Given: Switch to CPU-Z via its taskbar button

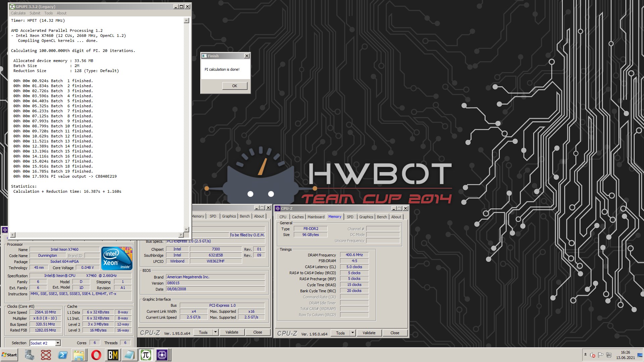Looking at the screenshot, I should 162,355.
